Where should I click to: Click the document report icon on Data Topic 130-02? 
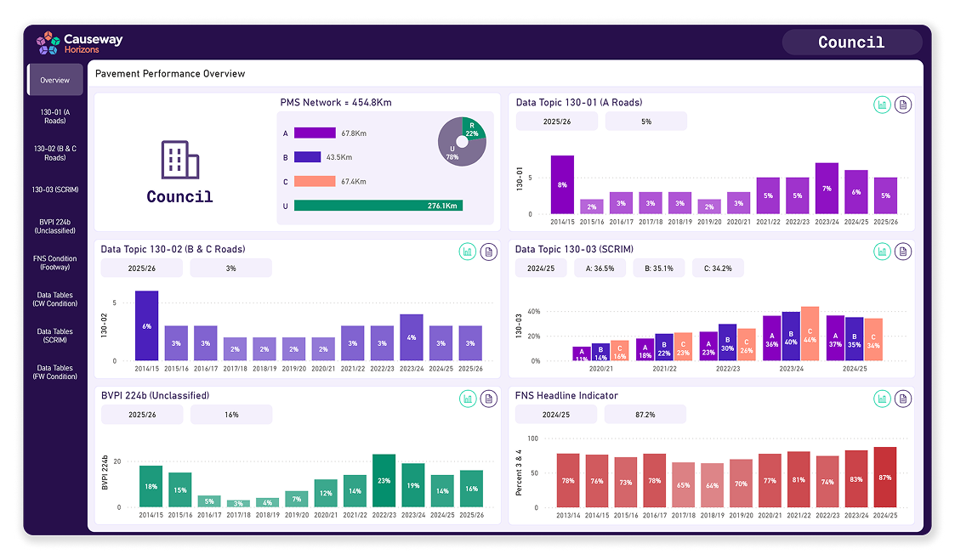coord(489,252)
